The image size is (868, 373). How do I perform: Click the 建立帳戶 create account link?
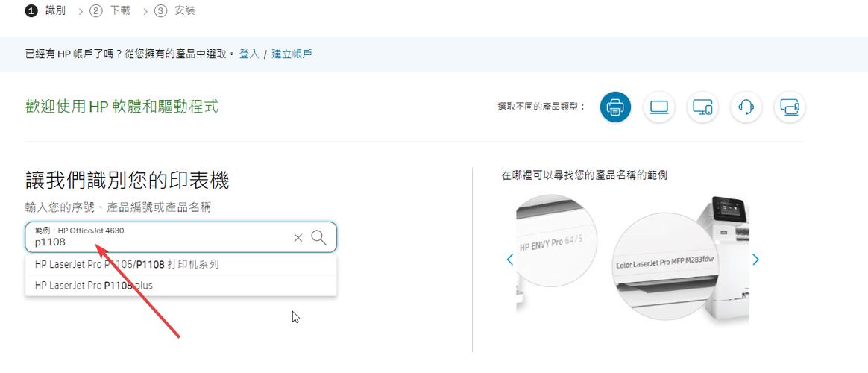292,54
